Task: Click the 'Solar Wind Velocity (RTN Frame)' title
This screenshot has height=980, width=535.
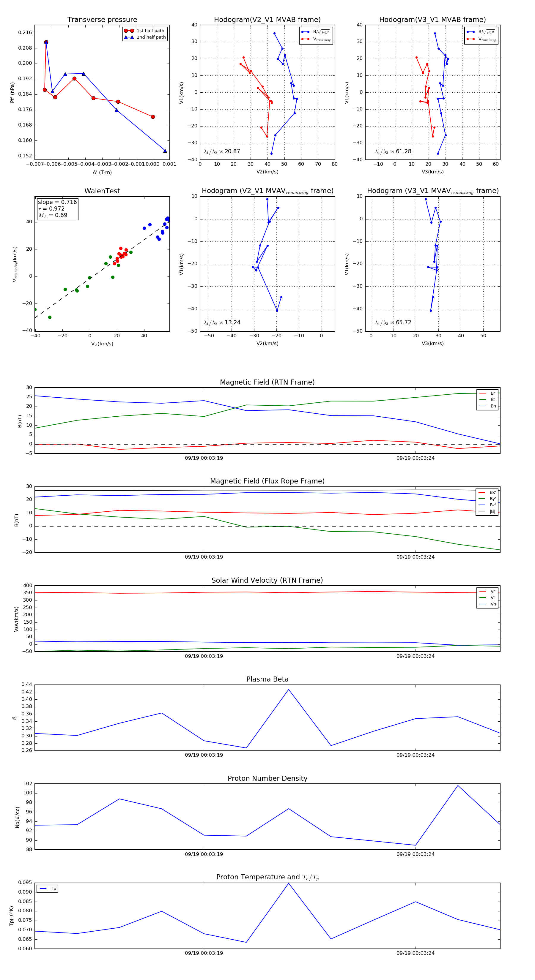Action: pyautogui.click(x=267, y=581)
